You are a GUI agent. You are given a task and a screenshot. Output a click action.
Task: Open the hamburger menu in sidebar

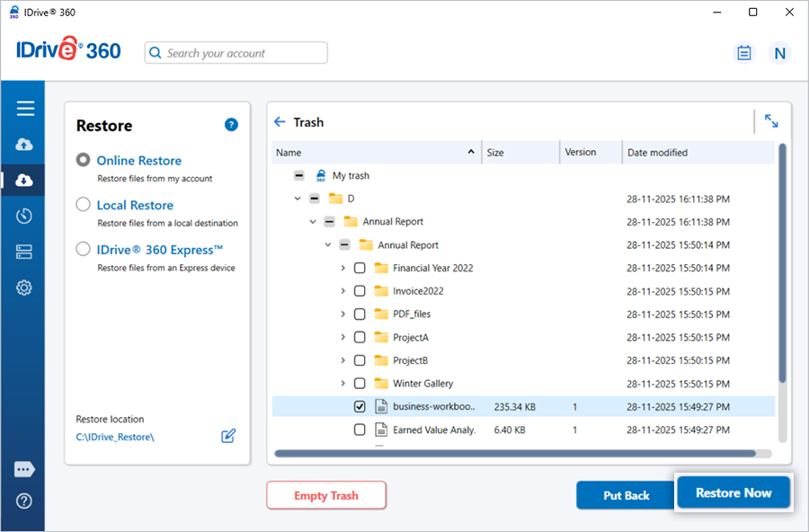(x=25, y=109)
